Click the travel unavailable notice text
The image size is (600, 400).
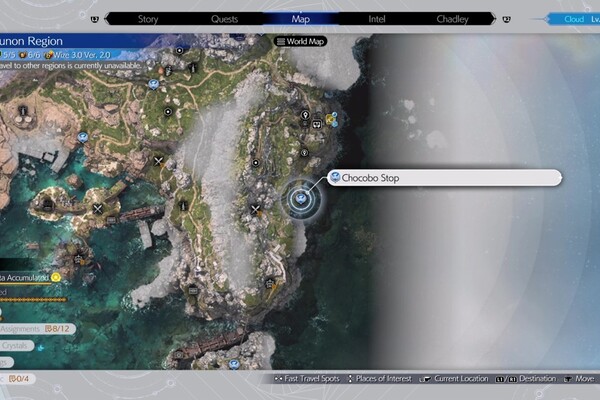tap(70, 65)
